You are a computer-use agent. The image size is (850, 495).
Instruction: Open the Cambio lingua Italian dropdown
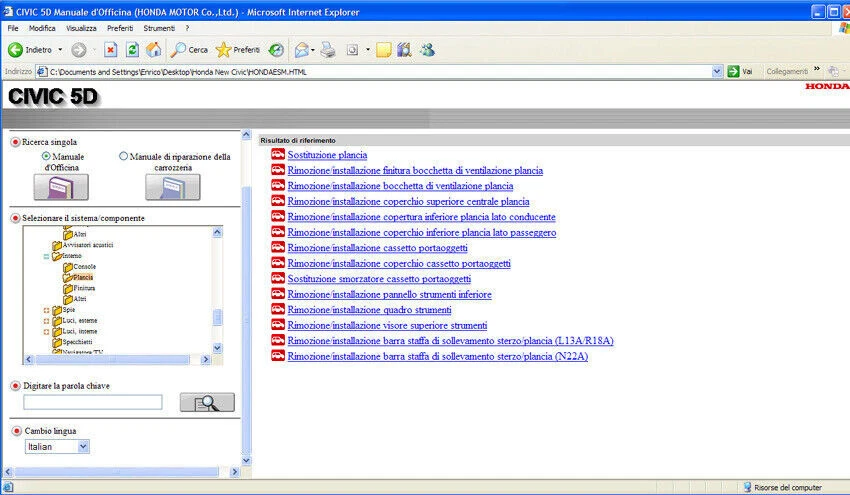click(83, 446)
